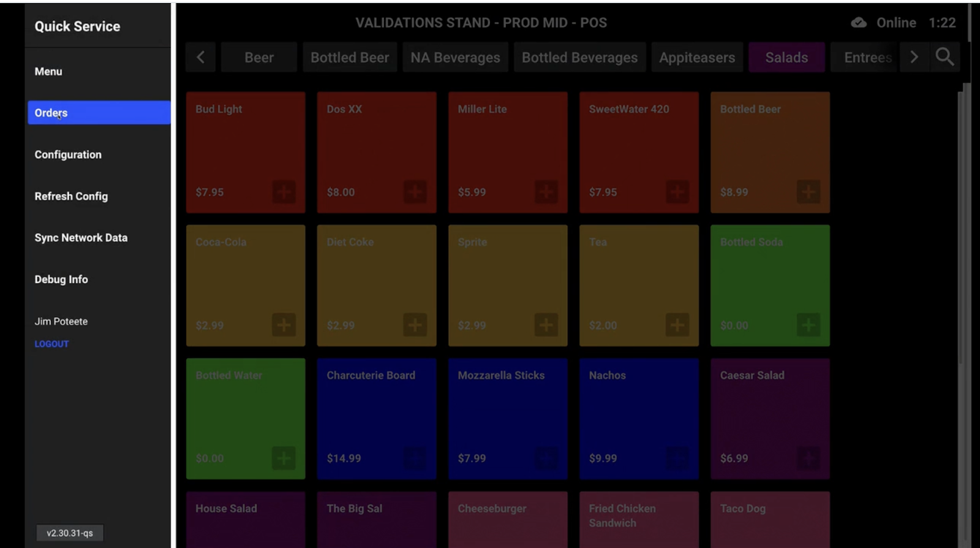Click plus icon on Charcuterie Board tile
The image size is (980, 548).
(x=415, y=458)
